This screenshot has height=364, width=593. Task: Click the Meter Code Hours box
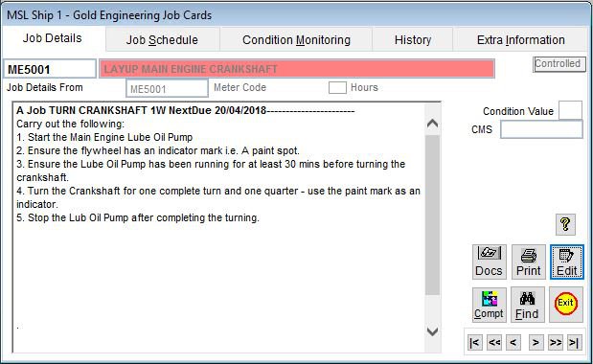click(x=337, y=88)
